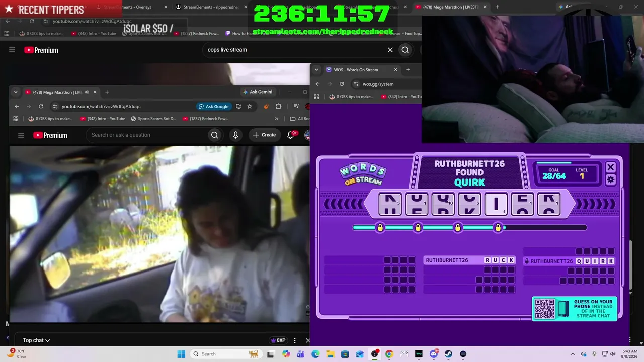
Task: Go back in the front YouTube window
Action: point(17,106)
